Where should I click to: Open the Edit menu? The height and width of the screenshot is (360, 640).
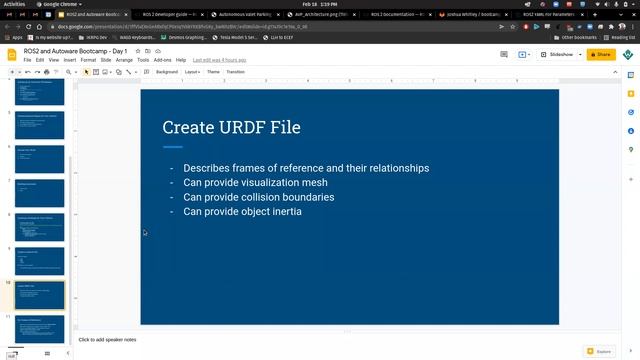tap(40, 60)
